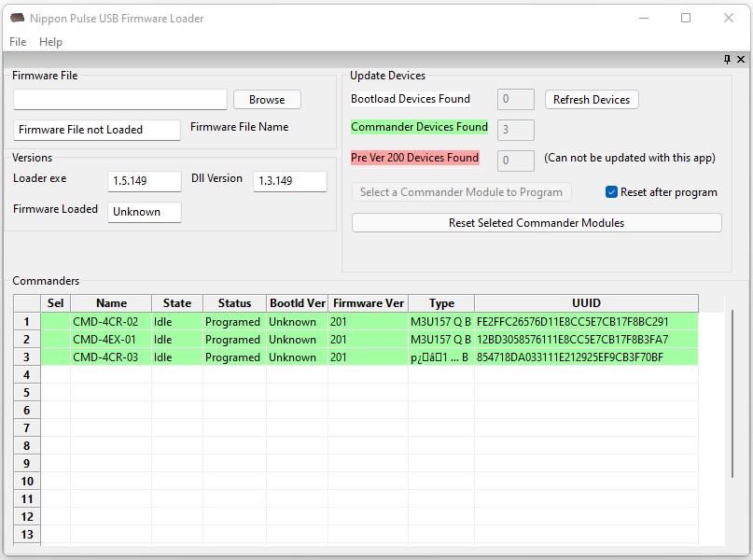Click Select a Commander Module to Program

(461, 192)
